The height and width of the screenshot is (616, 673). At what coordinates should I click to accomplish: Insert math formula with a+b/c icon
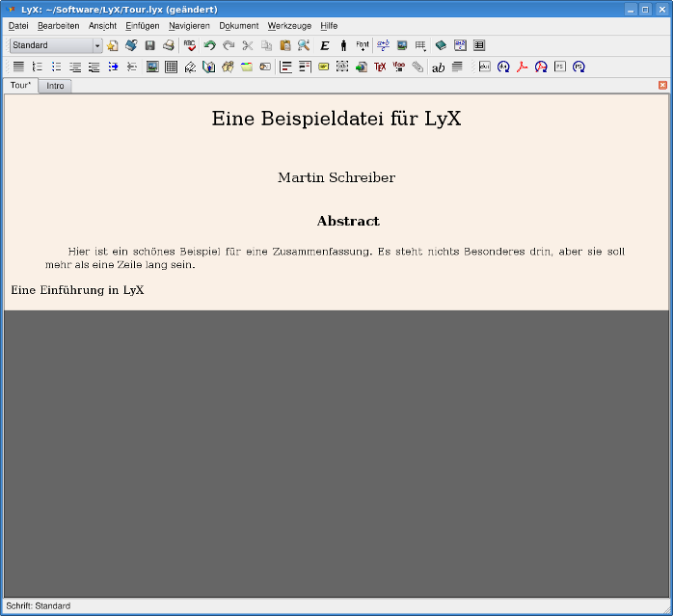tap(383, 45)
